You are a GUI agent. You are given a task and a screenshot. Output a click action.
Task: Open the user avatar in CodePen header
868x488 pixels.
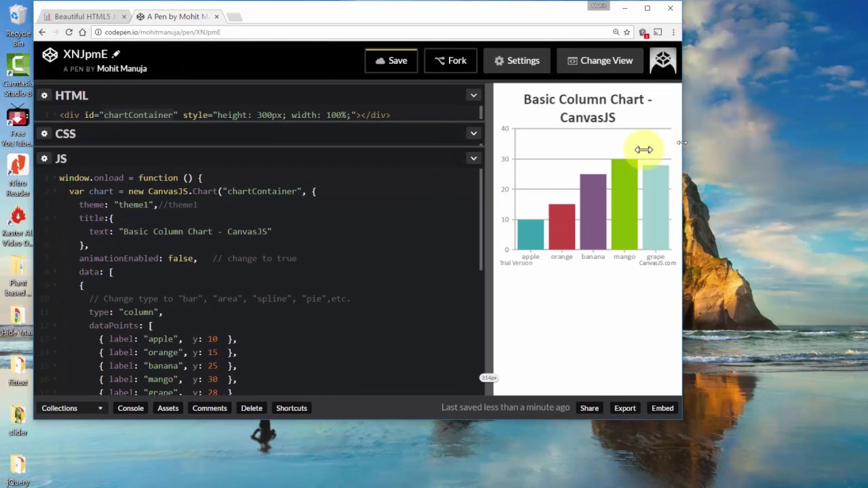pyautogui.click(x=663, y=60)
